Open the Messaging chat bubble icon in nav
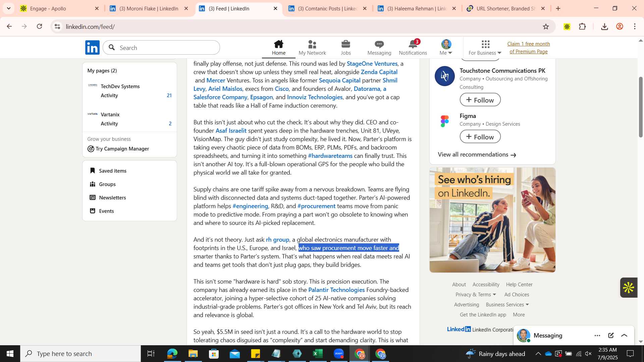The image size is (644, 362). pos(379,48)
